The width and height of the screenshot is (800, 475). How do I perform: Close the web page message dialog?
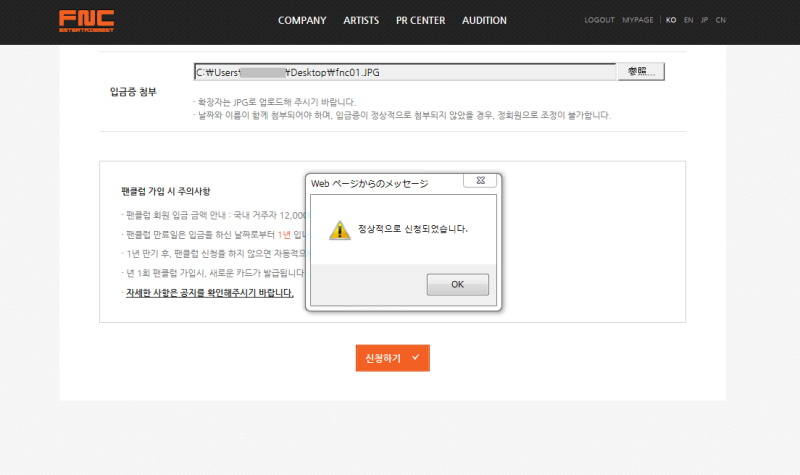(482, 182)
